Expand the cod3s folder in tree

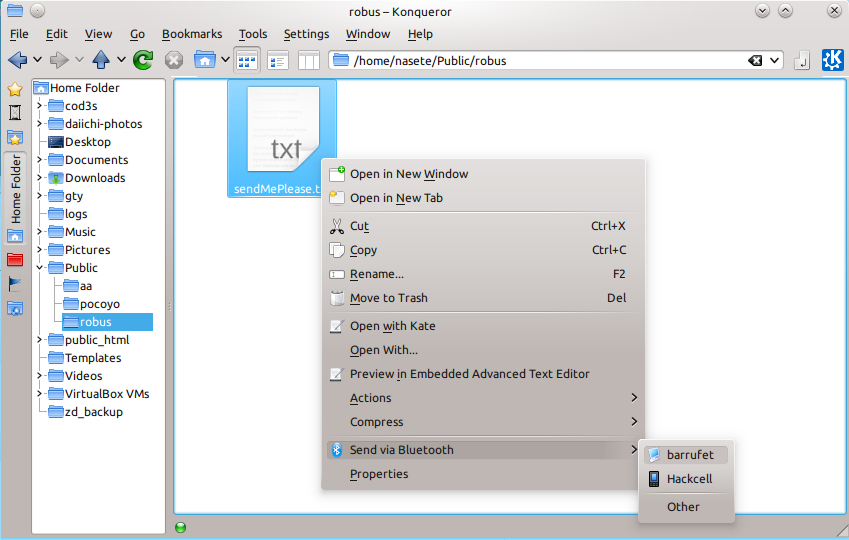coord(39,106)
